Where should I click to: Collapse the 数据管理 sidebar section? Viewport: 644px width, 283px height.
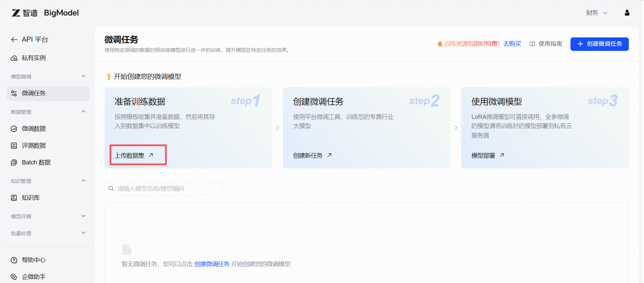83,112
